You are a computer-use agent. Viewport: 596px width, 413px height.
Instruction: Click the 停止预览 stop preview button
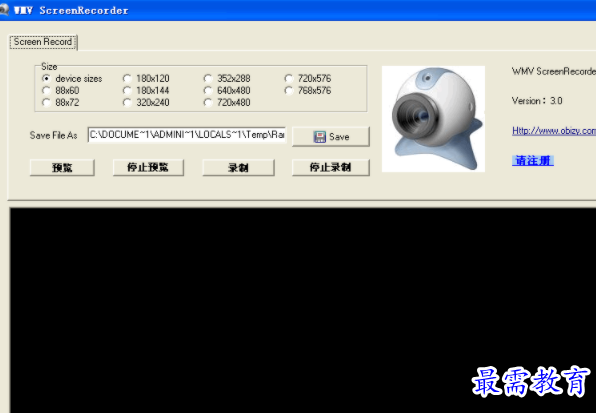(x=148, y=168)
